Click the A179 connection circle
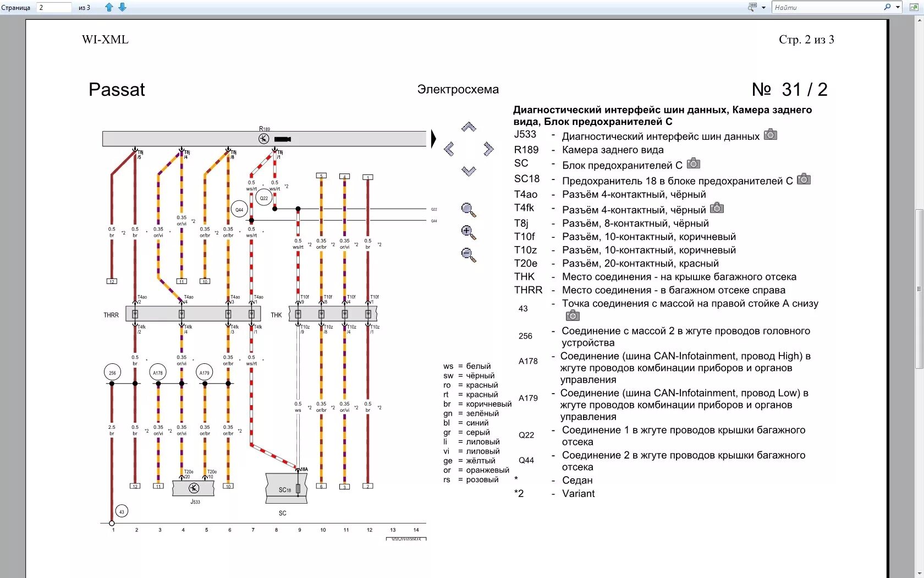This screenshot has width=924, height=578. click(x=205, y=373)
